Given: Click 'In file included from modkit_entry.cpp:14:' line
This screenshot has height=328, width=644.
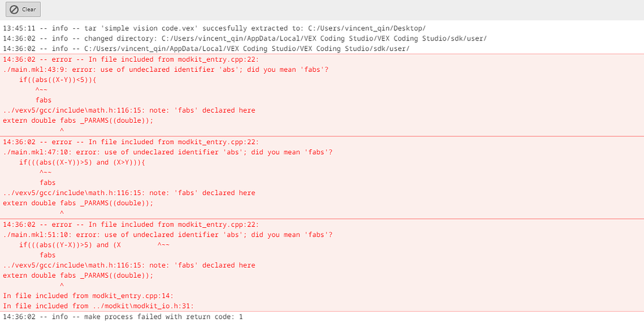Looking at the screenshot, I should 88,296.
